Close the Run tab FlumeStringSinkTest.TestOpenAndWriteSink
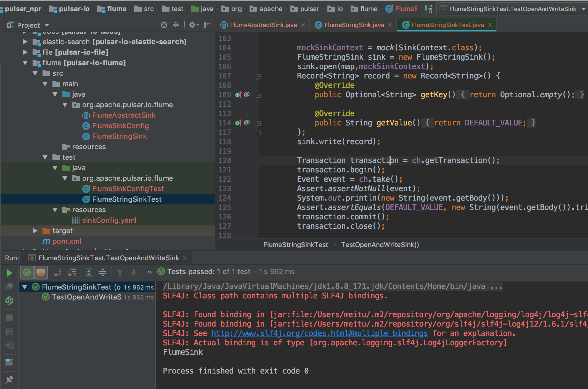This screenshot has height=389, width=588. tap(185, 258)
